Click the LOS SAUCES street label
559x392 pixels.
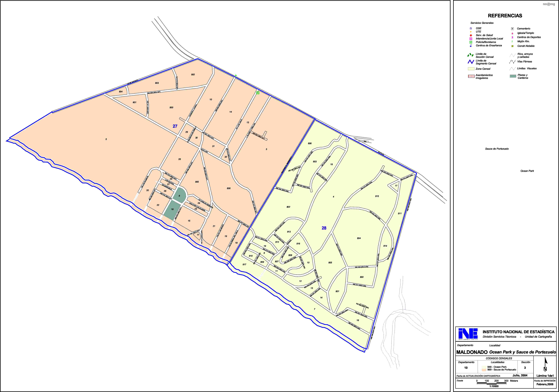click(x=169, y=182)
